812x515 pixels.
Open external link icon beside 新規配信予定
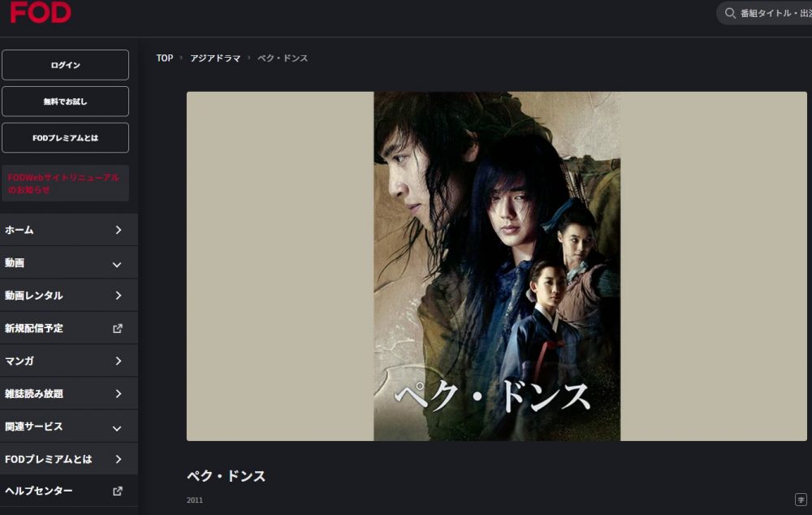118,328
